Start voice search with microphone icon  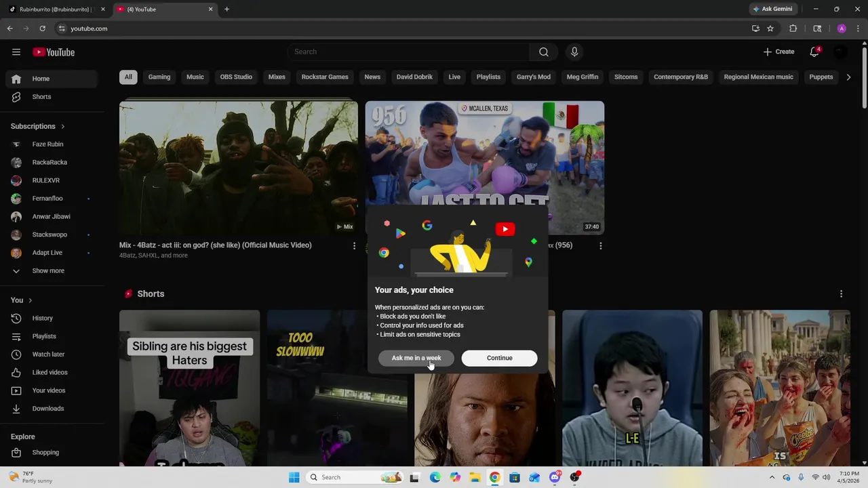574,52
